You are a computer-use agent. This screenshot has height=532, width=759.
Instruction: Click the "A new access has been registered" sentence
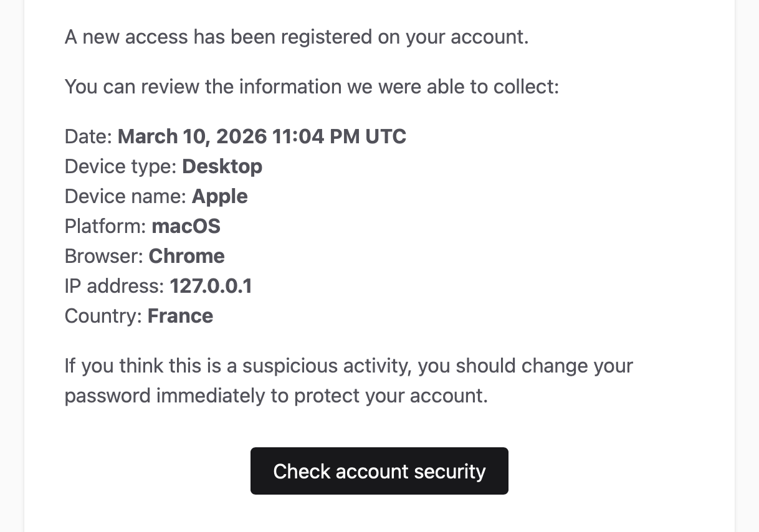pos(296,37)
